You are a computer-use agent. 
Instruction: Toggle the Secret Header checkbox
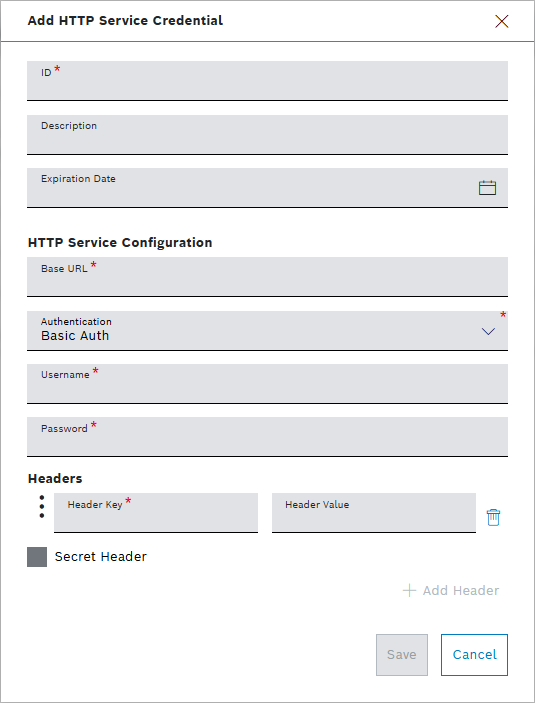(37, 557)
